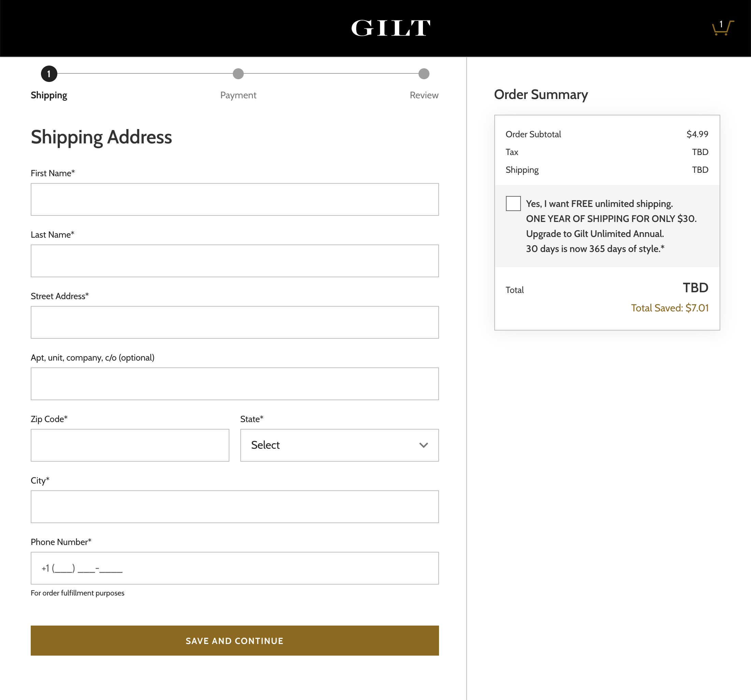Open the State dropdown
This screenshot has height=700, width=751.
[x=339, y=445]
